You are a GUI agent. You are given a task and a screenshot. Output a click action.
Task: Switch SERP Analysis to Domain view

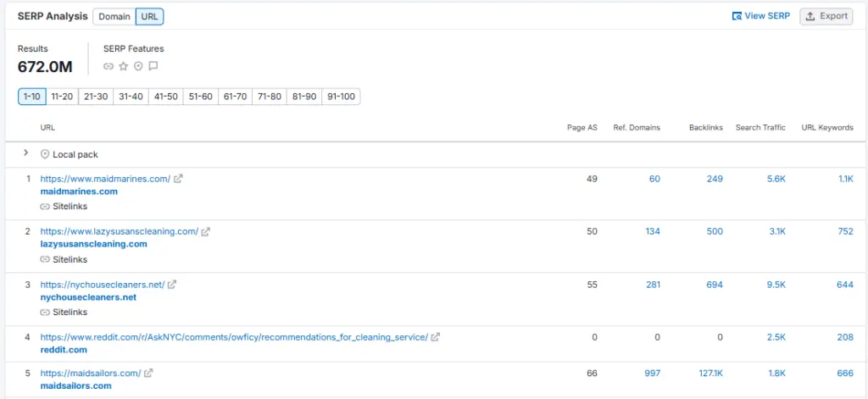coord(114,17)
